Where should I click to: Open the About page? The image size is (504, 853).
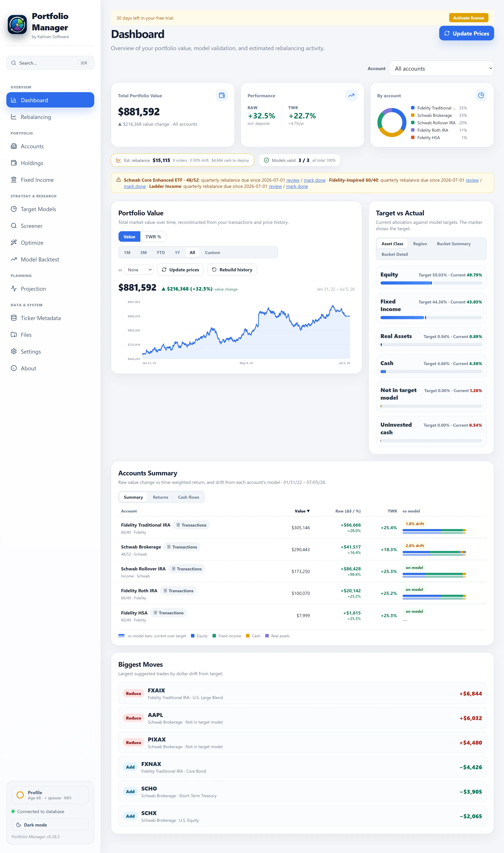tap(50, 368)
